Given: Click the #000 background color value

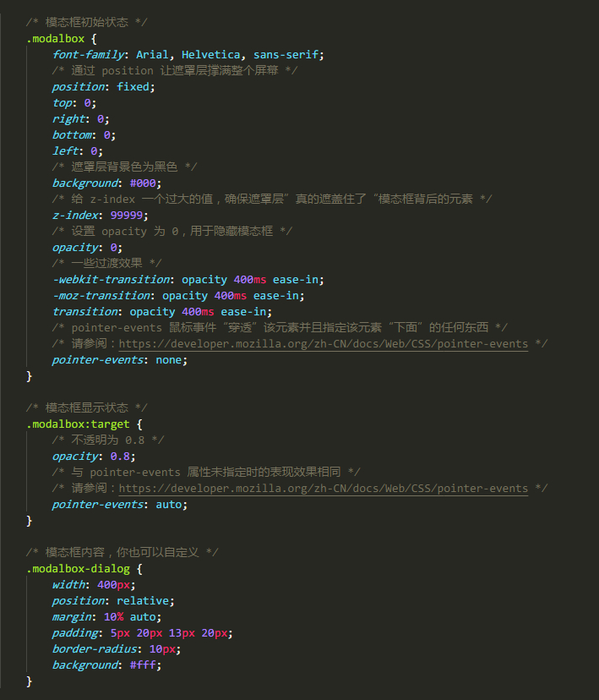Looking at the screenshot, I should 143,183.
